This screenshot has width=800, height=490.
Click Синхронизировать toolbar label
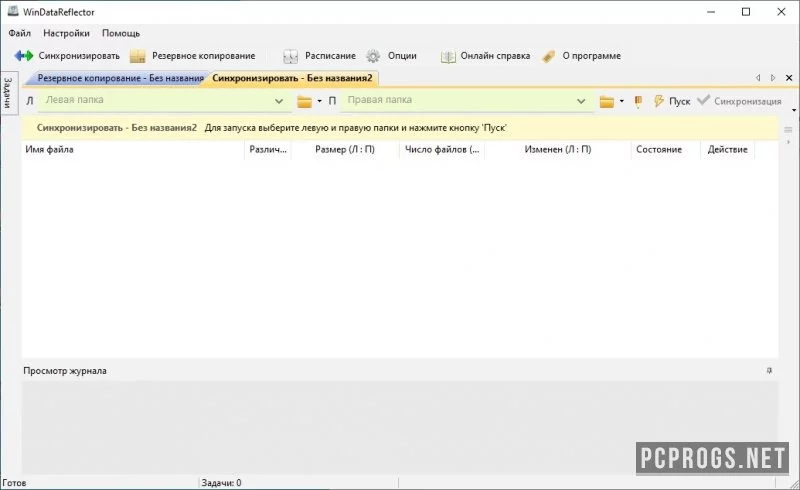(79, 56)
